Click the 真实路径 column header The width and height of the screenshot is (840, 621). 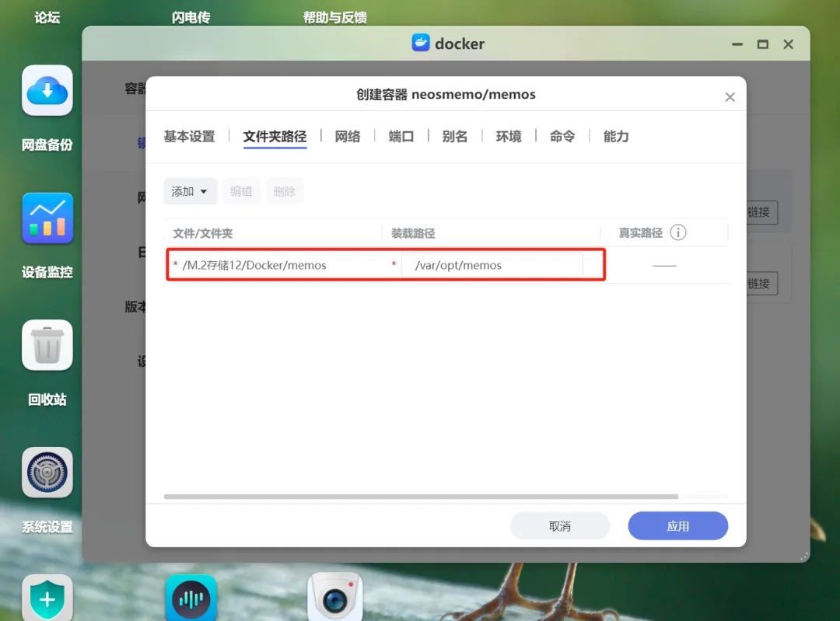pyautogui.click(x=641, y=233)
